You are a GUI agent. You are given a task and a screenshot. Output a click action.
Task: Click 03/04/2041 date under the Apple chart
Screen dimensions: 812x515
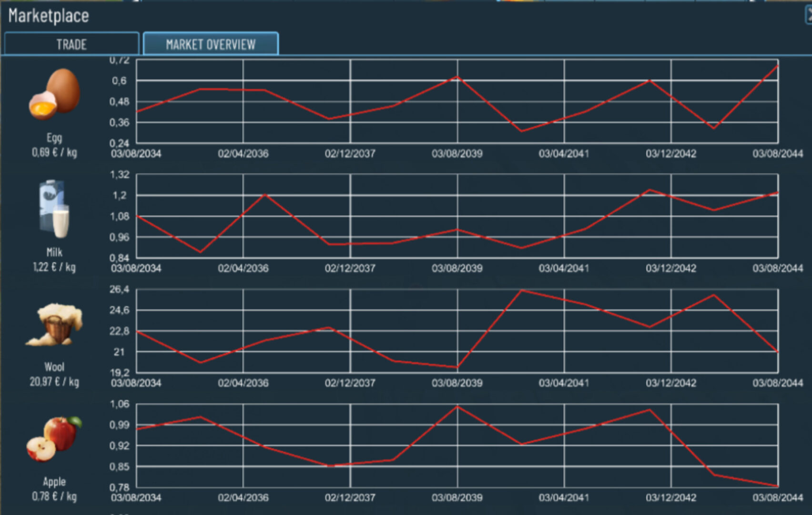coord(564,497)
